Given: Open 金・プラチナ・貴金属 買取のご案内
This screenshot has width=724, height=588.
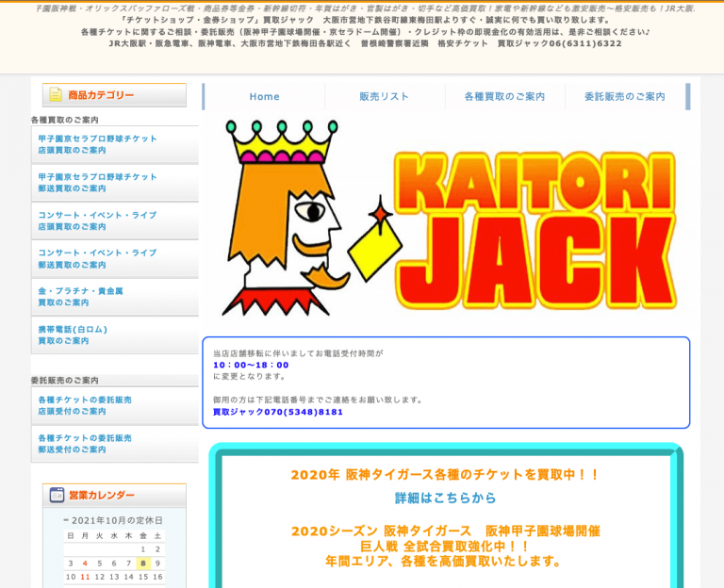Looking at the screenshot, I should (81, 297).
